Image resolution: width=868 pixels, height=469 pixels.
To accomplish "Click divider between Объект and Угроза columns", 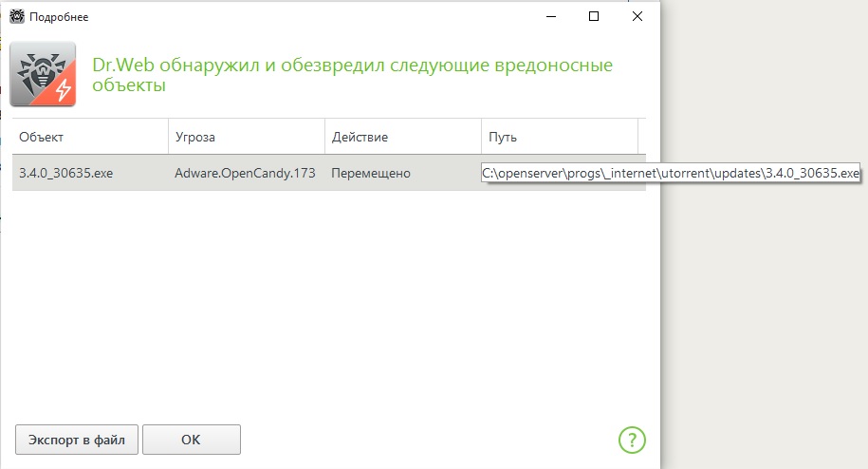I will pyautogui.click(x=169, y=137).
